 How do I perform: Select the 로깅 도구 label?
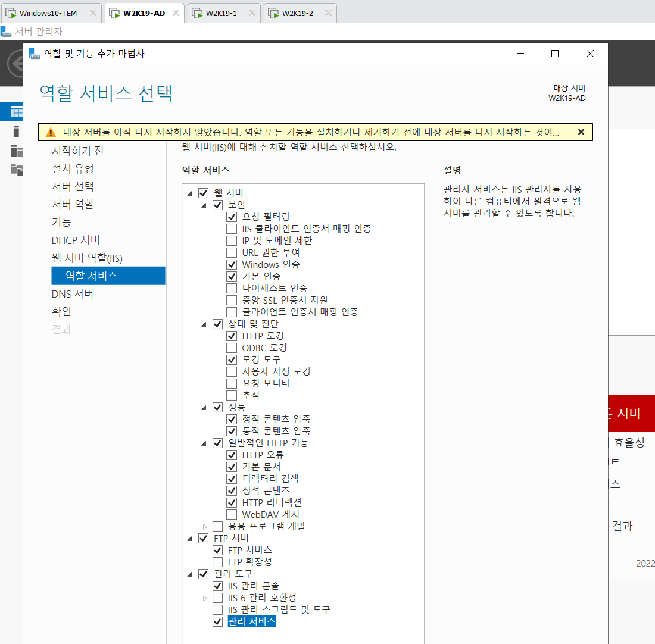click(x=261, y=359)
